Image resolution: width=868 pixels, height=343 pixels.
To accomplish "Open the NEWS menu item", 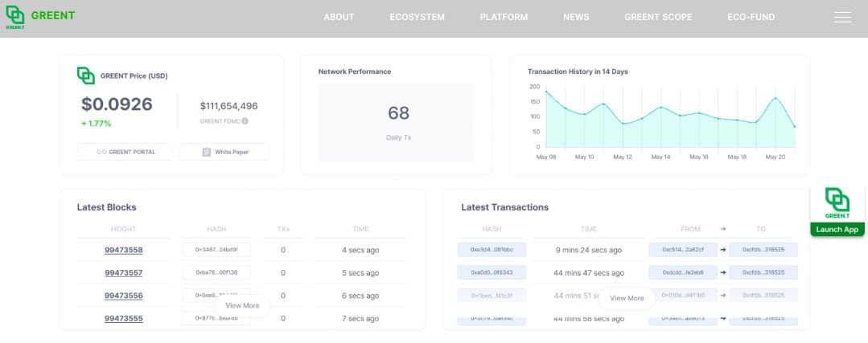I will [x=576, y=17].
